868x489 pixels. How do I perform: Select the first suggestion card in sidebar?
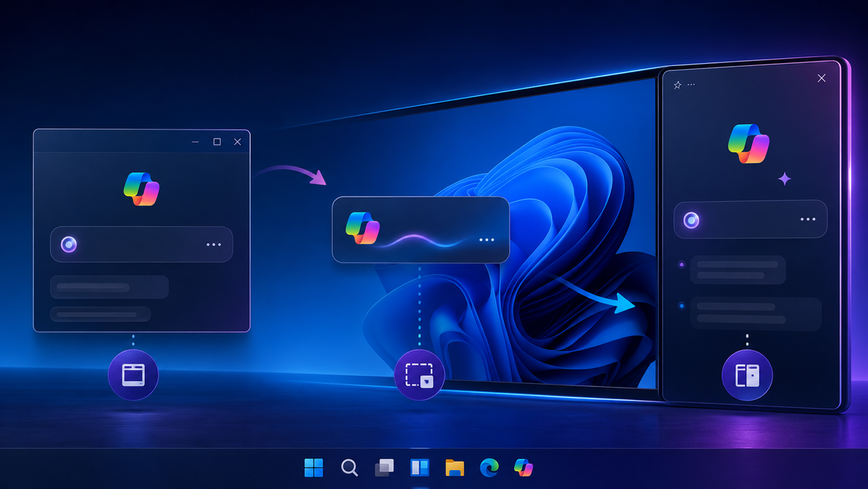738,269
